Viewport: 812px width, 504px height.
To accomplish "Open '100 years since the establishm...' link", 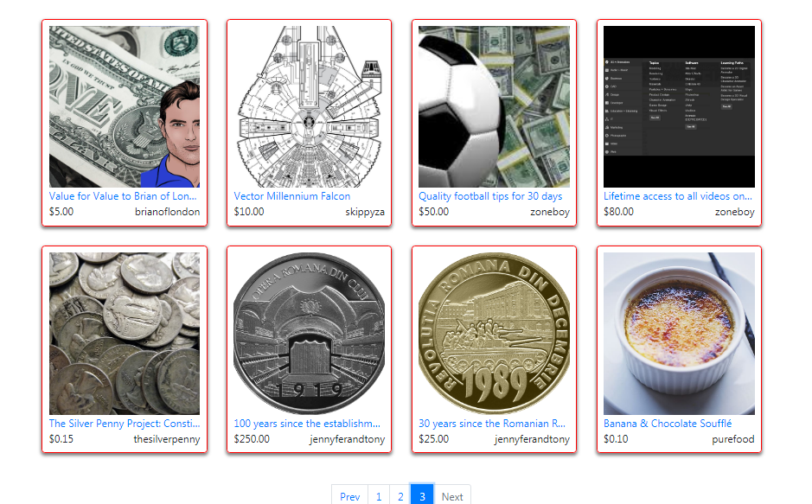I will (x=307, y=424).
